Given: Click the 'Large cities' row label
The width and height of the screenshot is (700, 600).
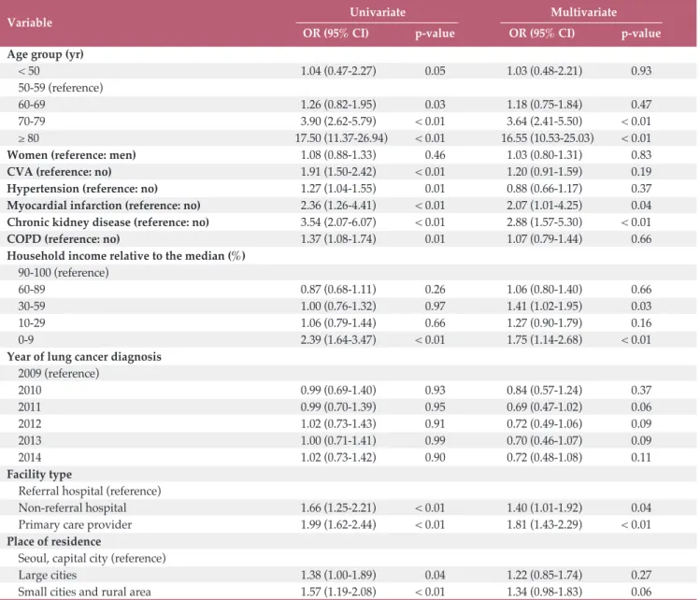Looking at the screenshot, I should 48,576.
